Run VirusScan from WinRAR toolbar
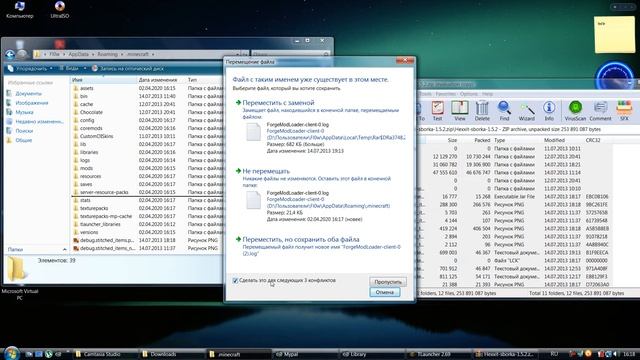Screen dimensions: 640x360 click(x=575, y=111)
